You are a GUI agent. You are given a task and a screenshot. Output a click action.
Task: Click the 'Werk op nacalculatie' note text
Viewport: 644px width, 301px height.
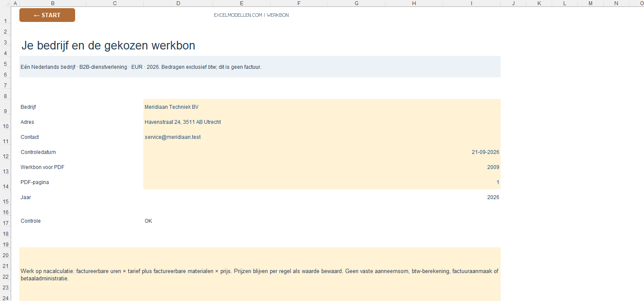(260, 275)
